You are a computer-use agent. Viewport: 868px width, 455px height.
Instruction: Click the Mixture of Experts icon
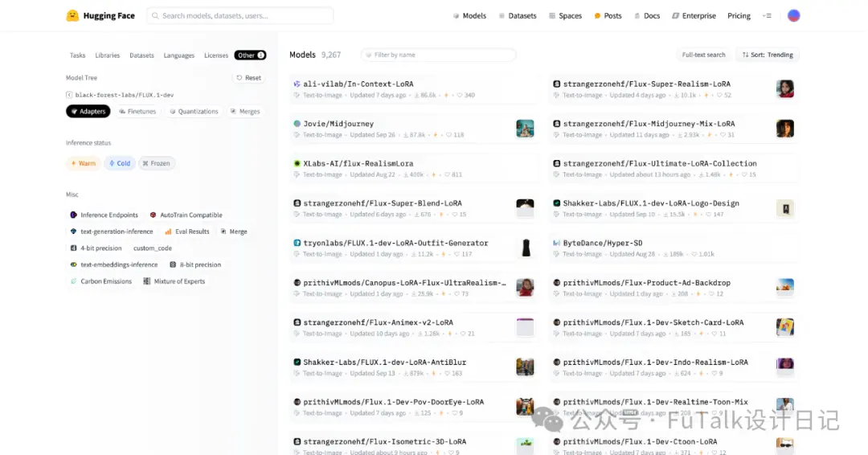[147, 281]
